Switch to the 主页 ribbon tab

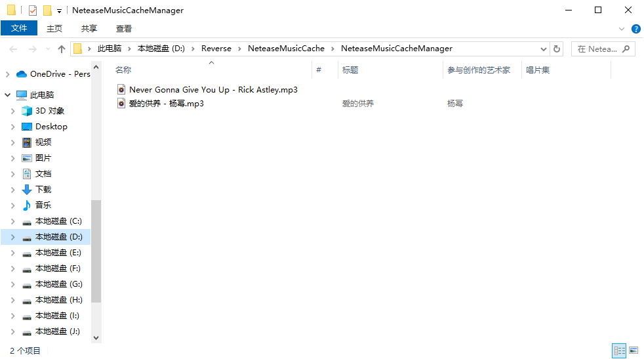[54, 28]
